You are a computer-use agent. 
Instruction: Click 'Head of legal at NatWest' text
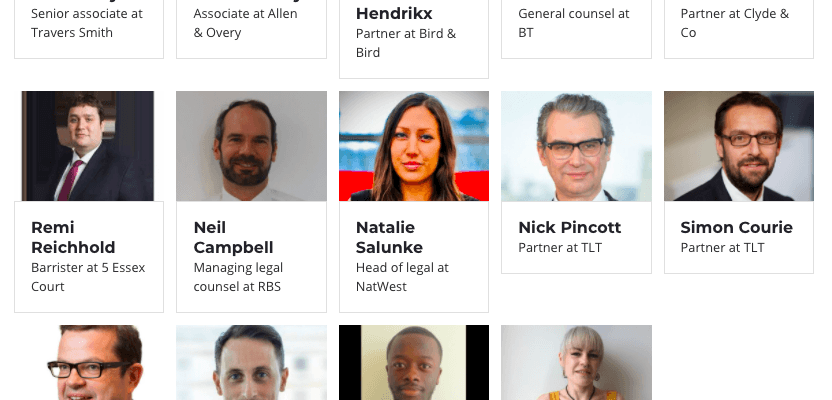402,277
